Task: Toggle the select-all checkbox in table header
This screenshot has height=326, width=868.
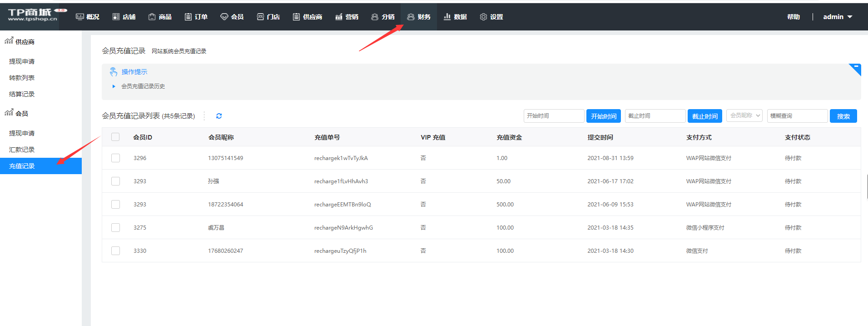Action: [x=115, y=137]
